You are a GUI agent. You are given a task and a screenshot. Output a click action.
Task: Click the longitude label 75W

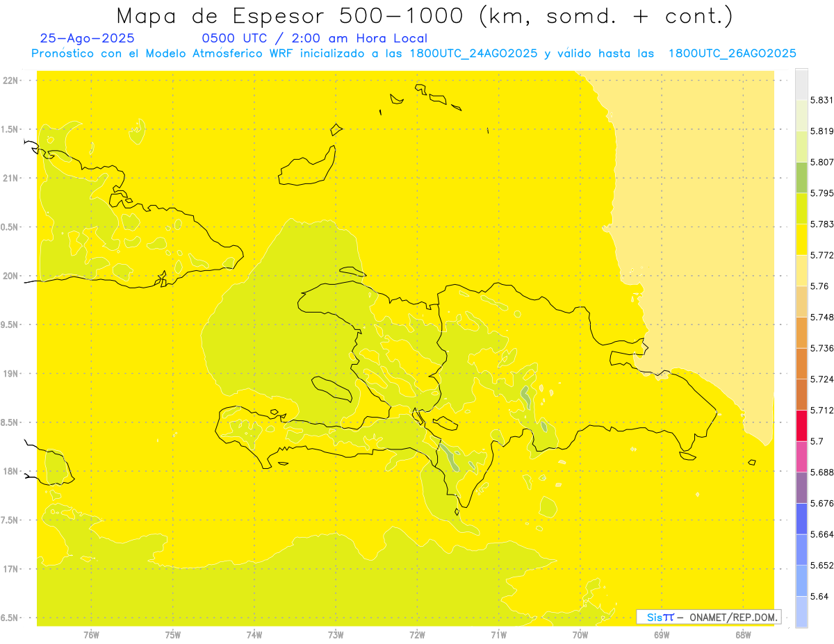click(173, 634)
